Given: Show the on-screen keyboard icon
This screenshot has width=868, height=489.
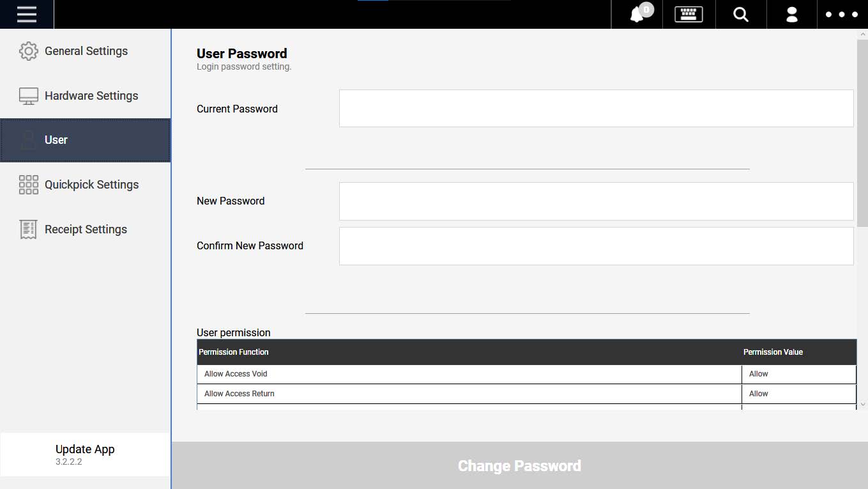Looking at the screenshot, I should 689,14.
